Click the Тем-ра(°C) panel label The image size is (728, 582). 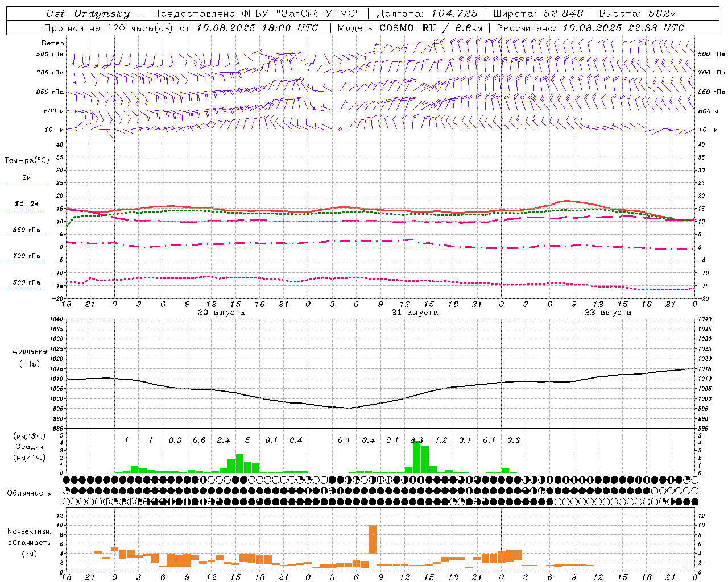click(27, 161)
